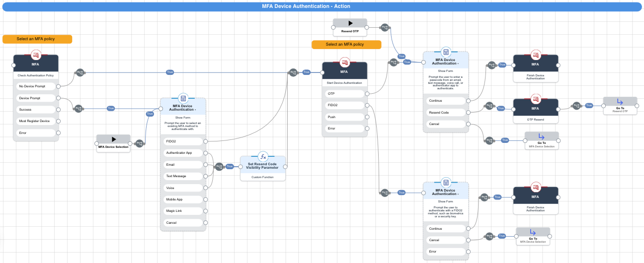Click the True badge before OTP Resend node
The height and width of the screenshot is (263, 644).
point(501,108)
